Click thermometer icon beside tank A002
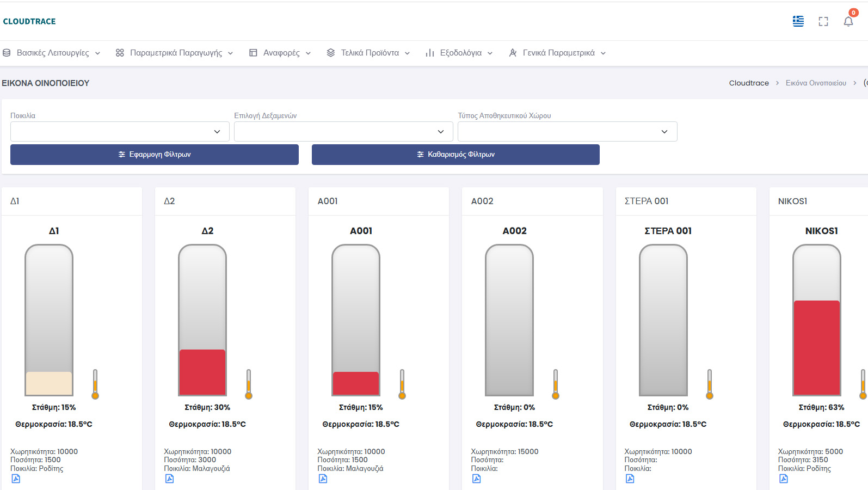The height and width of the screenshot is (490, 868). [556, 384]
